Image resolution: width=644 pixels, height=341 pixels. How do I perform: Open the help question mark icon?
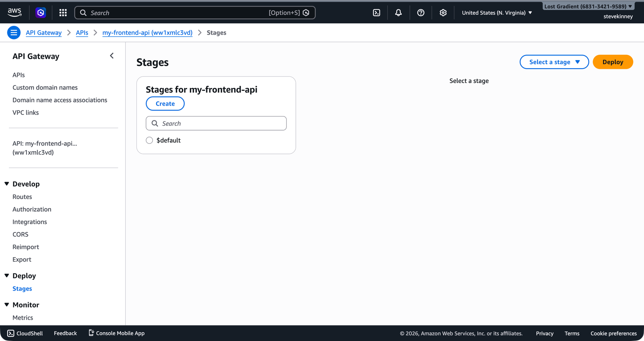pyautogui.click(x=421, y=13)
